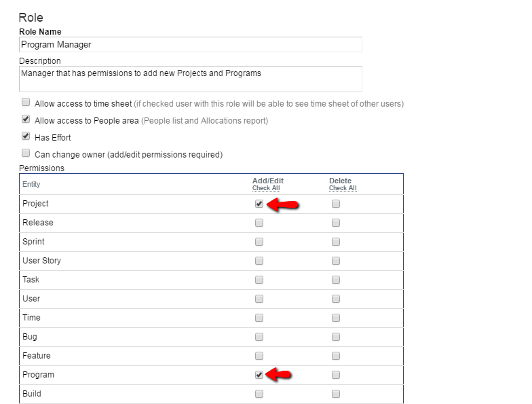The image size is (532, 404).
Task: Check Add/Edit permission for Sprint
Action: 259,242
